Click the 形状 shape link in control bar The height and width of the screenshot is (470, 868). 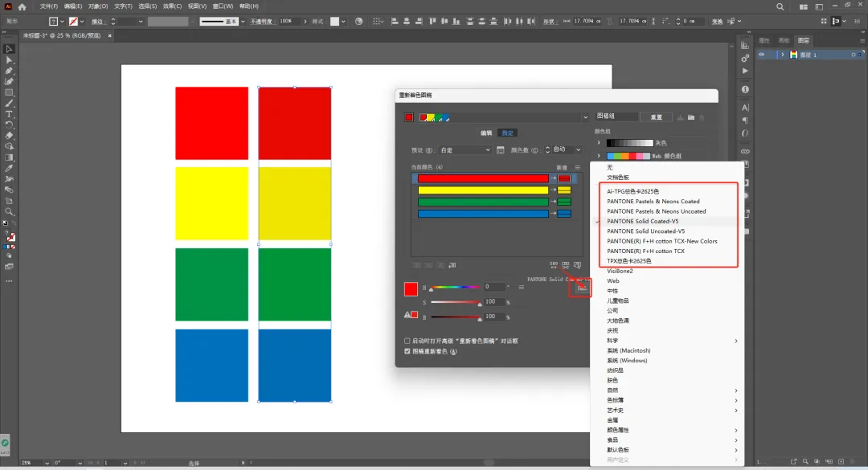[549, 22]
